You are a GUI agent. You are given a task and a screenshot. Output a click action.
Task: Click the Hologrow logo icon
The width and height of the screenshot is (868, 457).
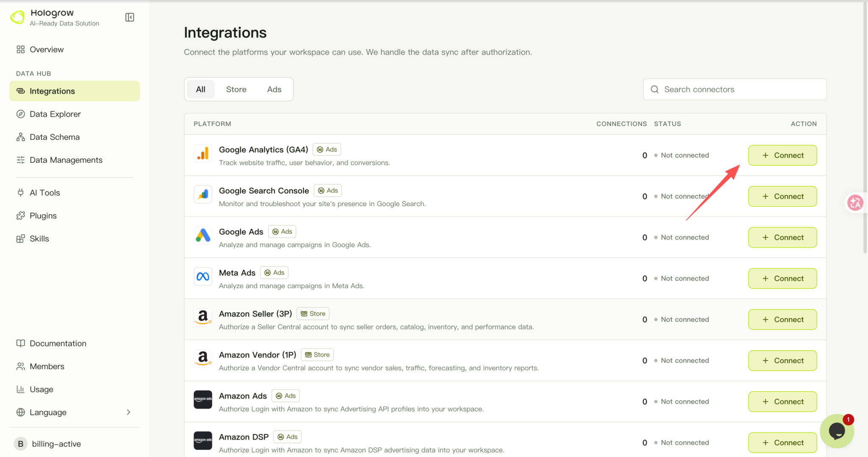[x=17, y=17]
